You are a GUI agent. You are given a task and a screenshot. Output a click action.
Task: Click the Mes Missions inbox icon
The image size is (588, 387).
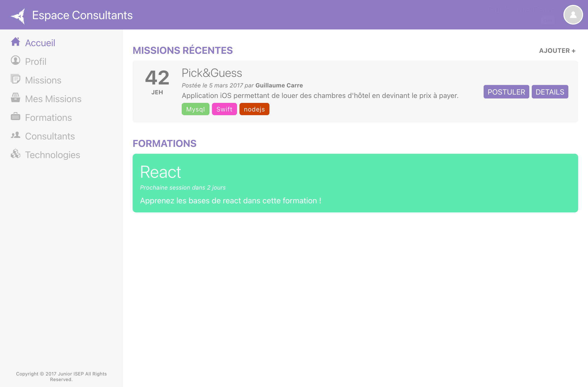coord(15,98)
